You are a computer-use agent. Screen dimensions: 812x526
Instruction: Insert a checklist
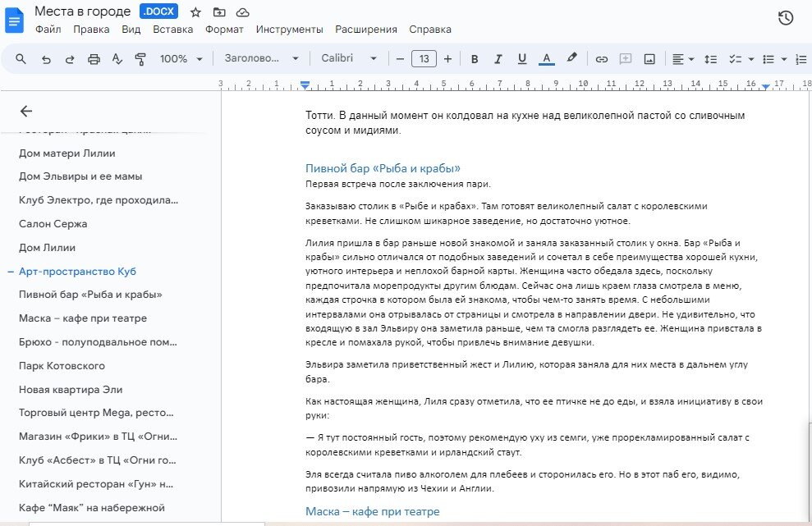(x=736, y=59)
